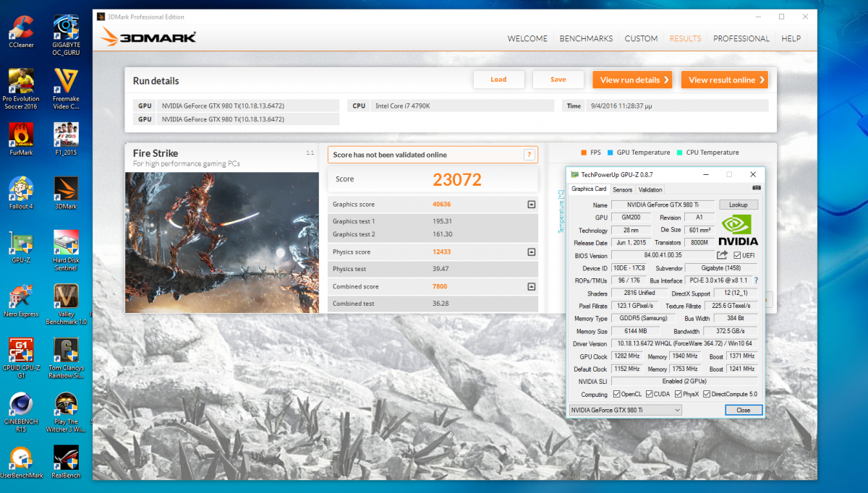
Task: Open the GPU-Z desktop shortcut
Action: click(x=21, y=246)
